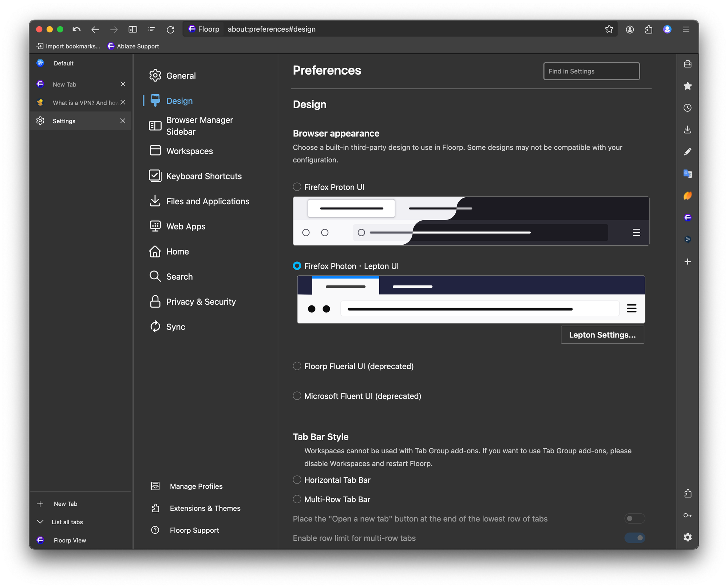Open the translate panel in right sidebar
The height and width of the screenshot is (588, 728).
[x=688, y=174]
